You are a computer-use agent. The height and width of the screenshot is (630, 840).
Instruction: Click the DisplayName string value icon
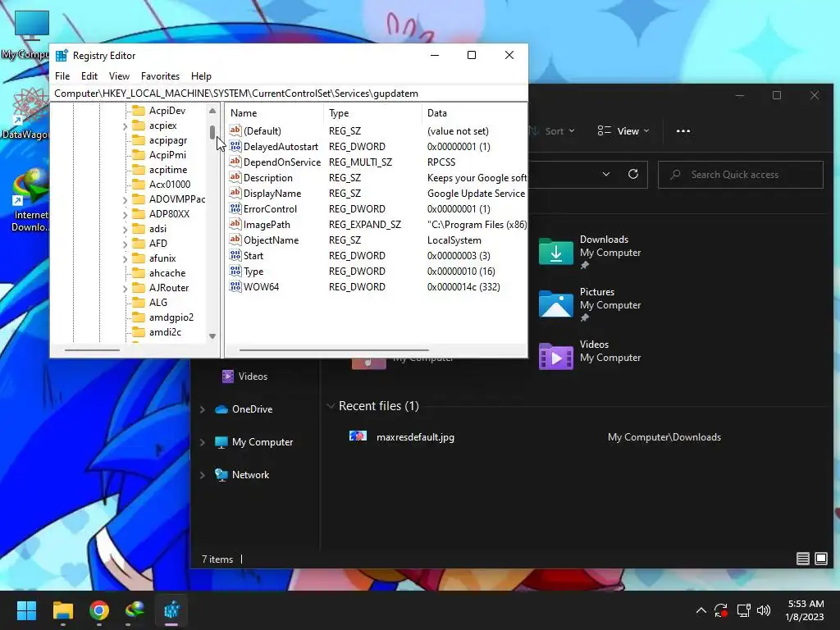click(235, 192)
